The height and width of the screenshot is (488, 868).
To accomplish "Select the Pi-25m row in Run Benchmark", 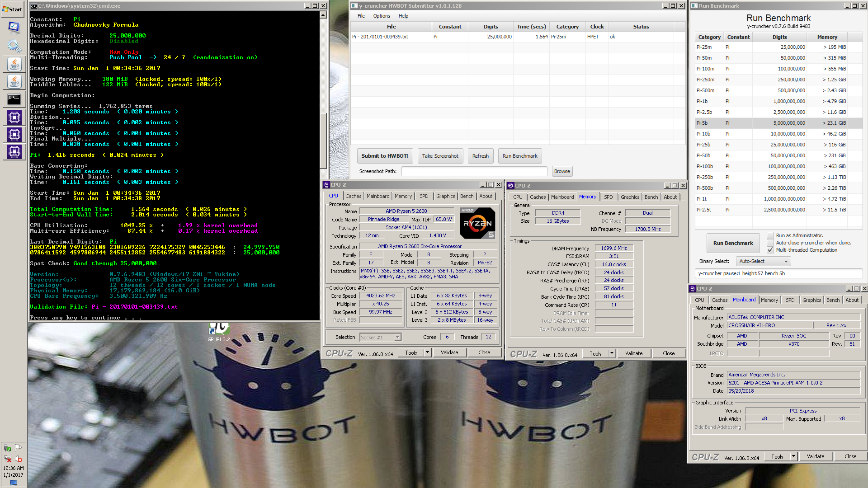I will [778, 47].
